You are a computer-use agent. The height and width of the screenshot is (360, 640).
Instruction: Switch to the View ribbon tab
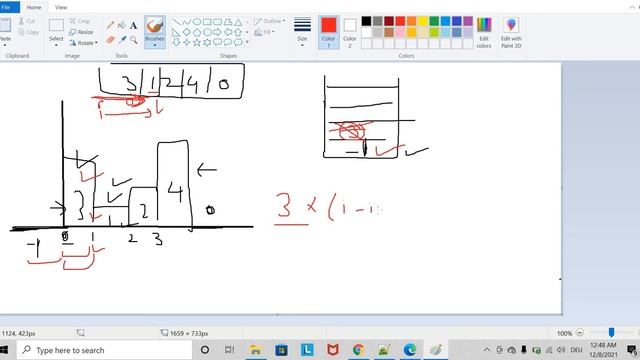(61, 7)
